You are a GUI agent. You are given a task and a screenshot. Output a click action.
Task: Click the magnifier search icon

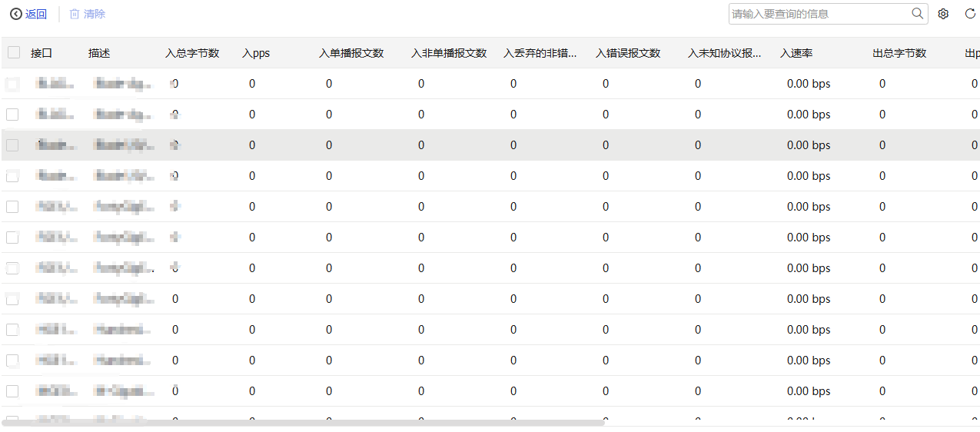click(x=917, y=14)
